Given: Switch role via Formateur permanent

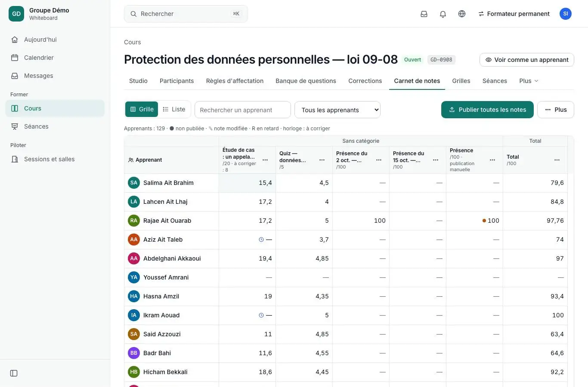Looking at the screenshot, I should coord(514,14).
